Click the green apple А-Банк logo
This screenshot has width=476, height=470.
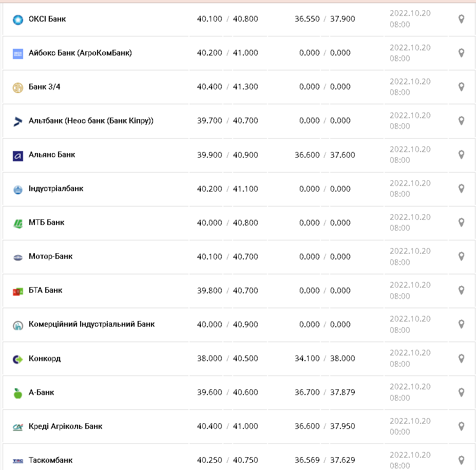tap(18, 393)
